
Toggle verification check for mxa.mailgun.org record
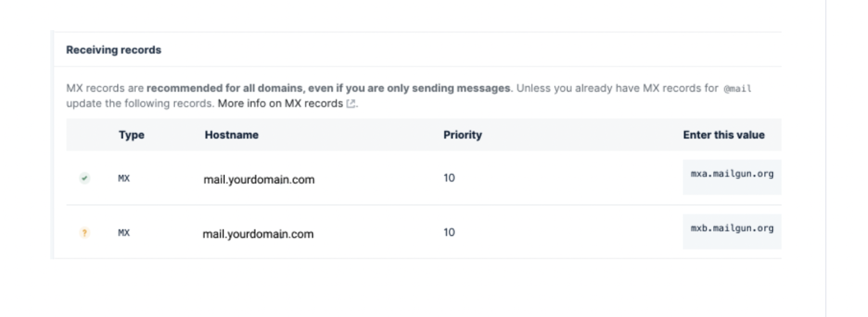[84, 178]
